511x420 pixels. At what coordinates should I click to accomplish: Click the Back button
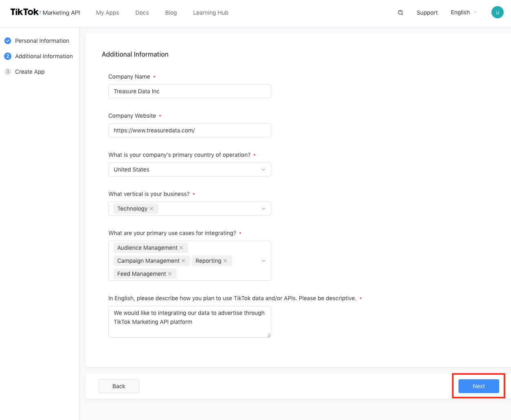coord(119,386)
